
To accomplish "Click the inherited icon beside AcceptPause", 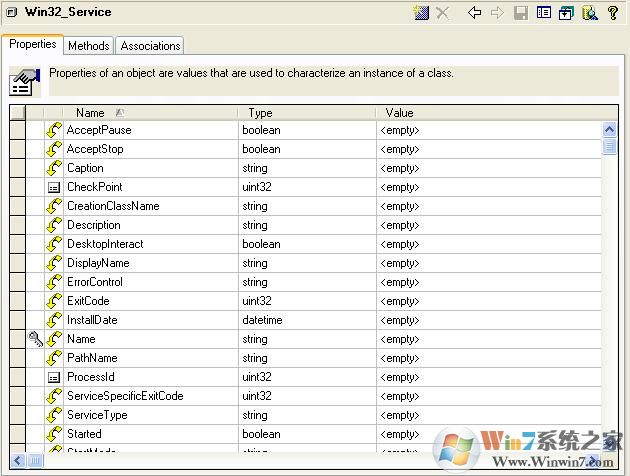I will [54, 130].
